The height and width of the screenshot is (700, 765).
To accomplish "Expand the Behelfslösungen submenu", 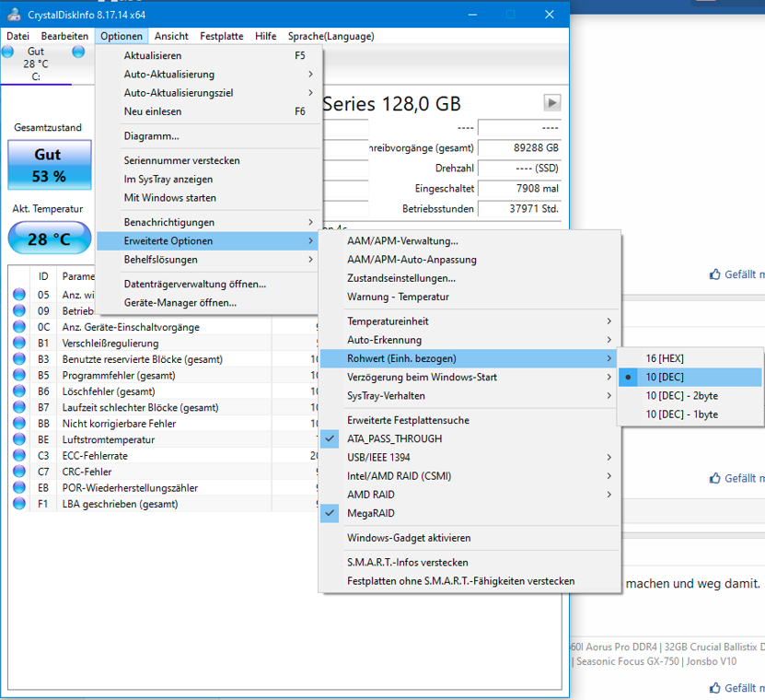I will tap(208, 259).
